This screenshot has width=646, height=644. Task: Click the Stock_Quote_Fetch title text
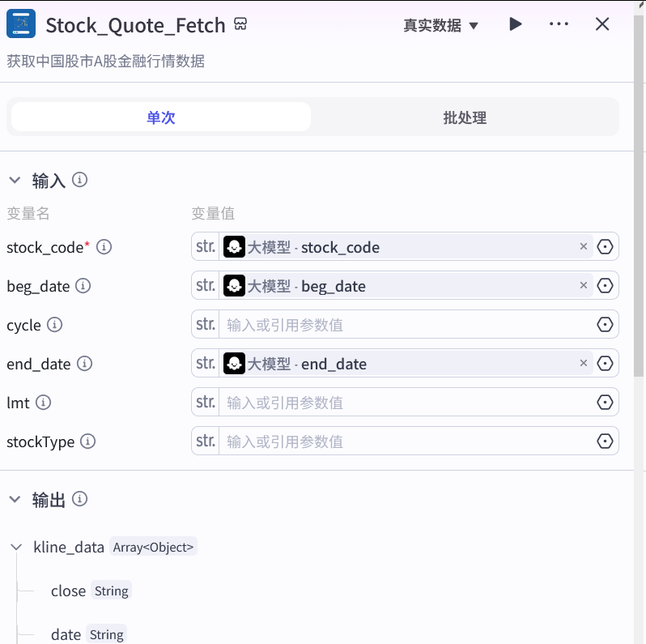[x=135, y=25]
